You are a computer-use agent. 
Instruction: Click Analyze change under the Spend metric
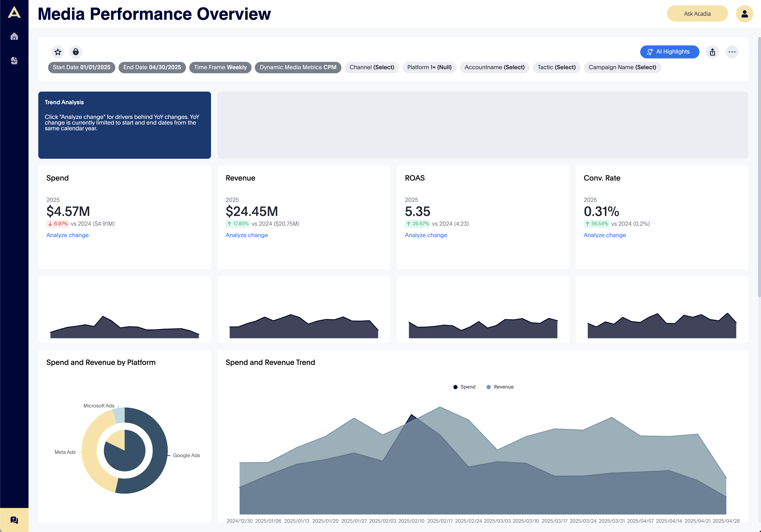click(67, 235)
